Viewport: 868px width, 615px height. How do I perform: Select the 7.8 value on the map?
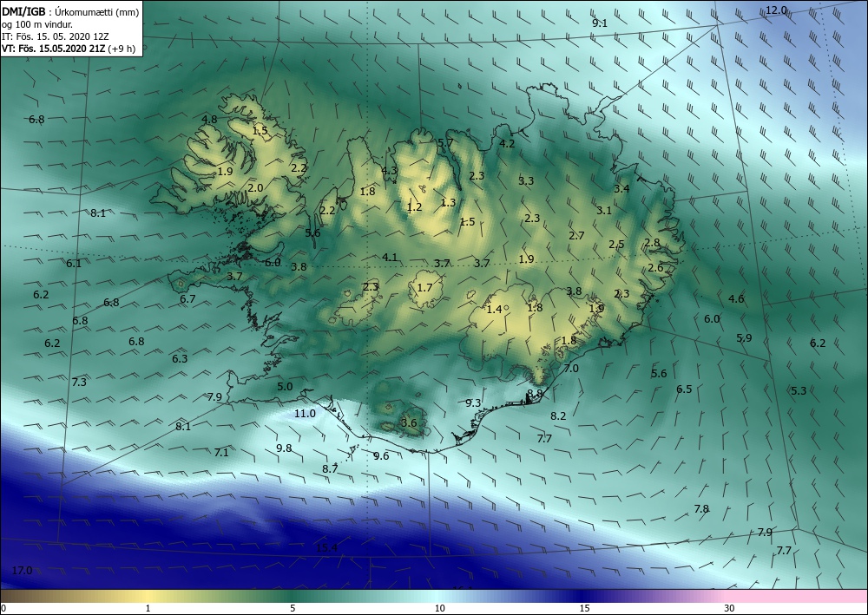click(701, 509)
